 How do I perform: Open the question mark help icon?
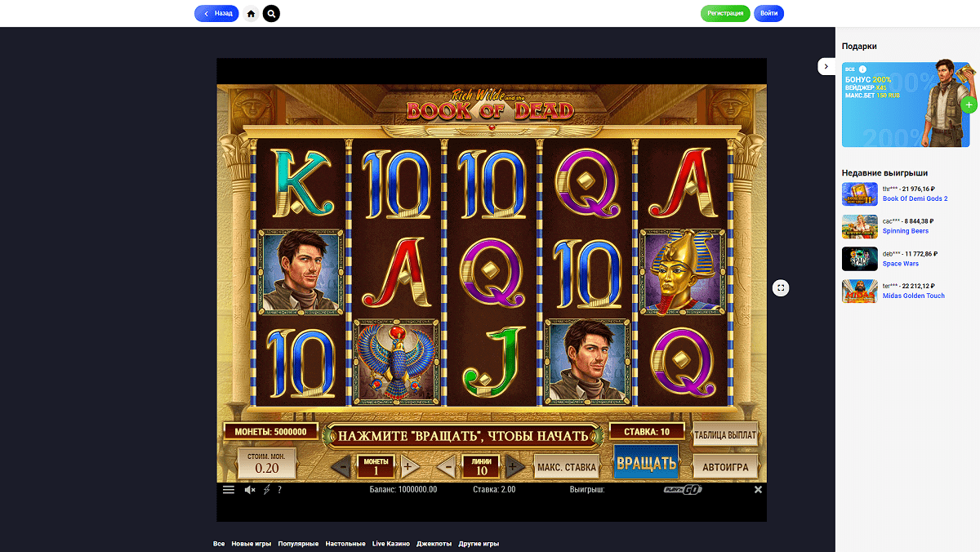click(x=279, y=490)
